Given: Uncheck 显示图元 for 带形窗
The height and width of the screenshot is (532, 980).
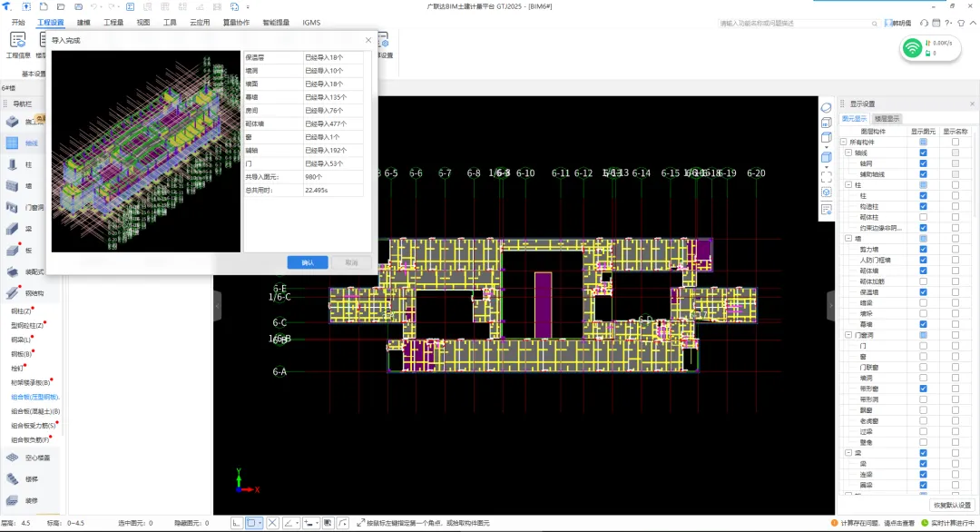Looking at the screenshot, I should (923, 389).
